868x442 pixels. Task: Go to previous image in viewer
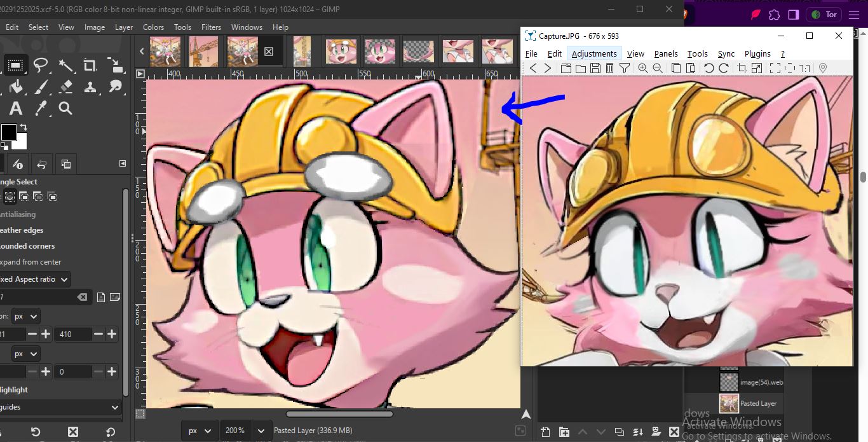[533, 68]
